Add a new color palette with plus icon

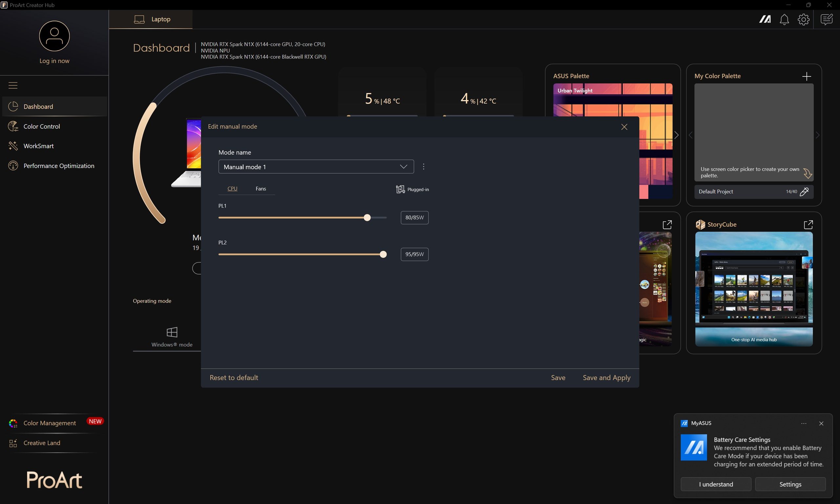807,76
